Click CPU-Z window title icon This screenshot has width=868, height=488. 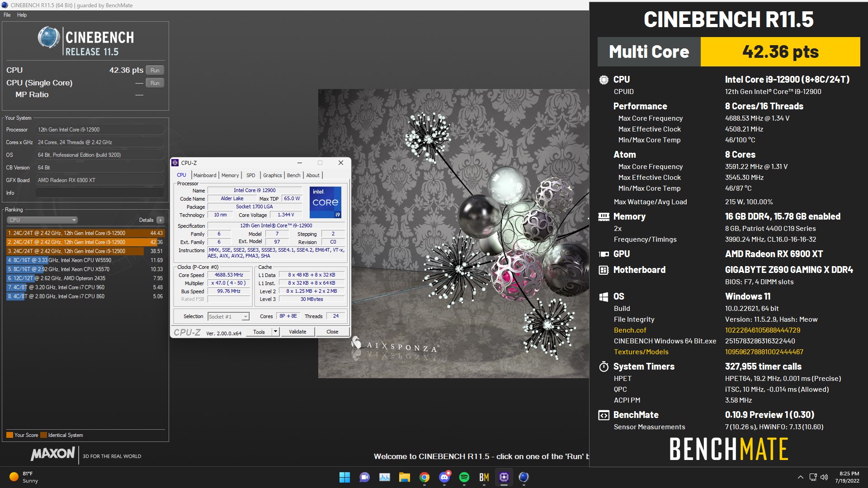(x=175, y=163)
